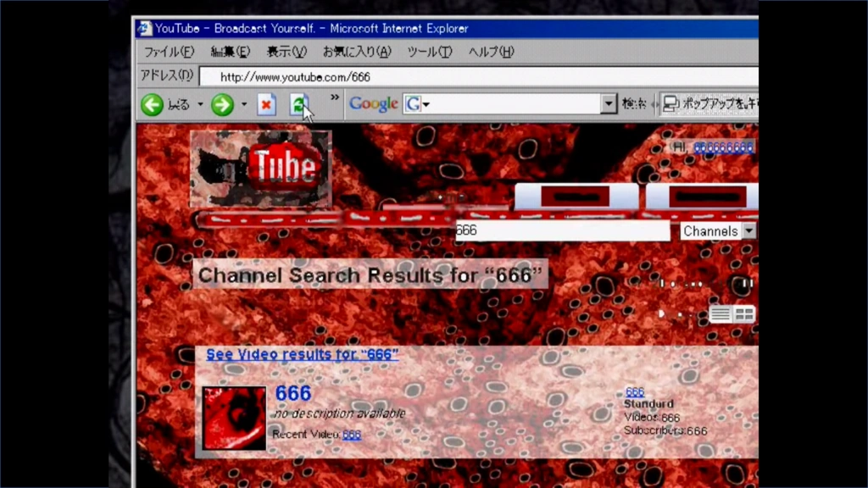Click the red Stop loading icon
The image size is (868, 488).
[265, 104]
